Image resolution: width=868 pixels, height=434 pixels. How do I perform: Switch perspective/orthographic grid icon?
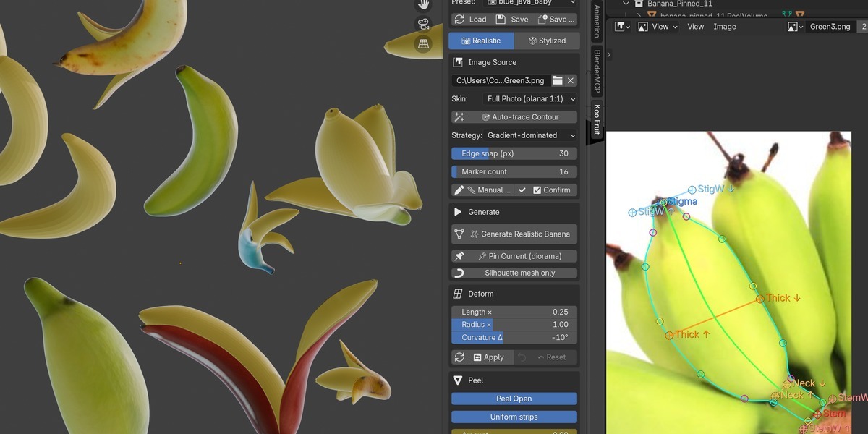point(423,44)
